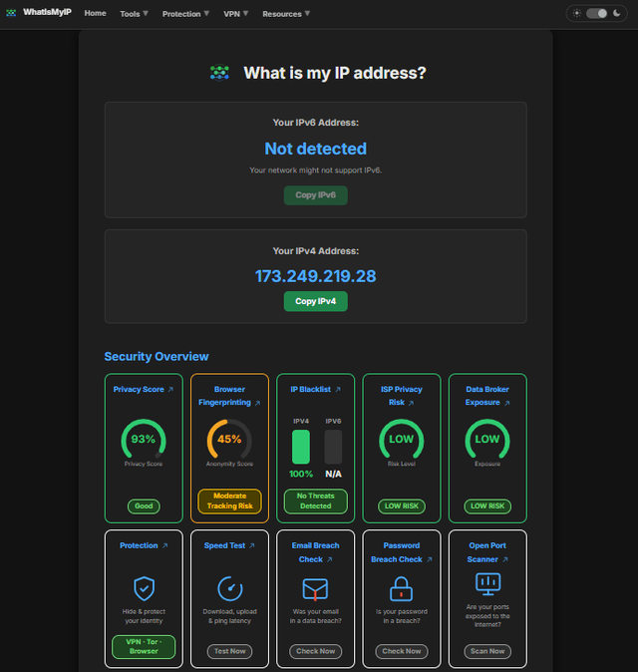Click the moon icon for dark mode

click(x=617, y=13)
